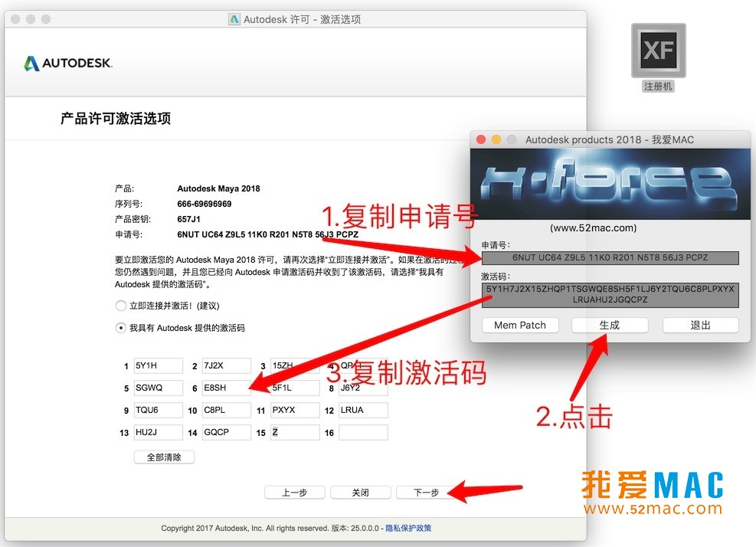Click the activation field containing 5F1L

point(295,388)
